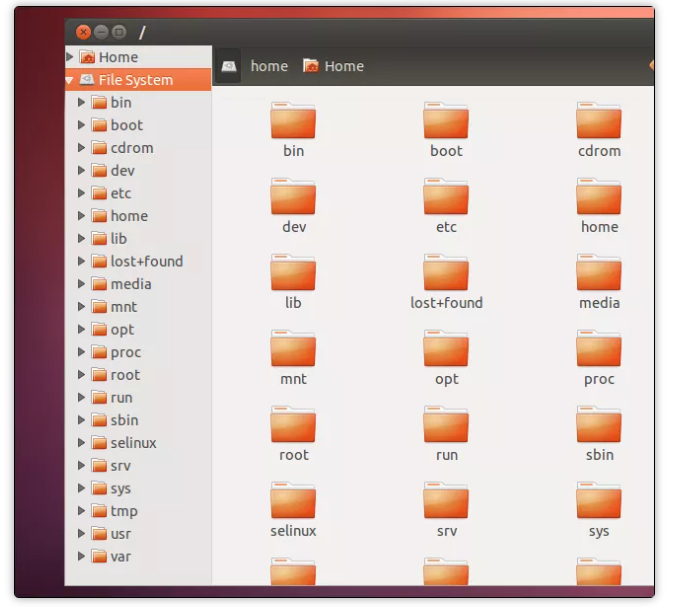Minimize the file manager window
Image resolution: width=673 pixels, height=607 pixels.
101,32
